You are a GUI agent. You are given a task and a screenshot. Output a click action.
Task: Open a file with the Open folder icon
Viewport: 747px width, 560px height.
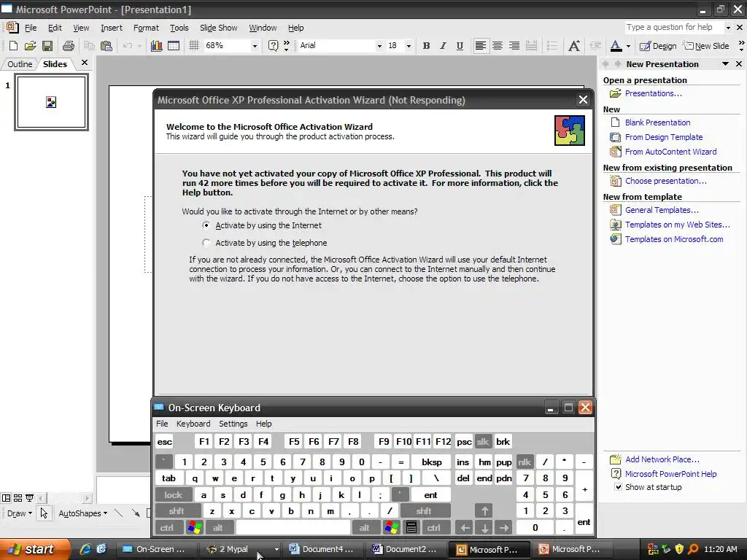30,46
